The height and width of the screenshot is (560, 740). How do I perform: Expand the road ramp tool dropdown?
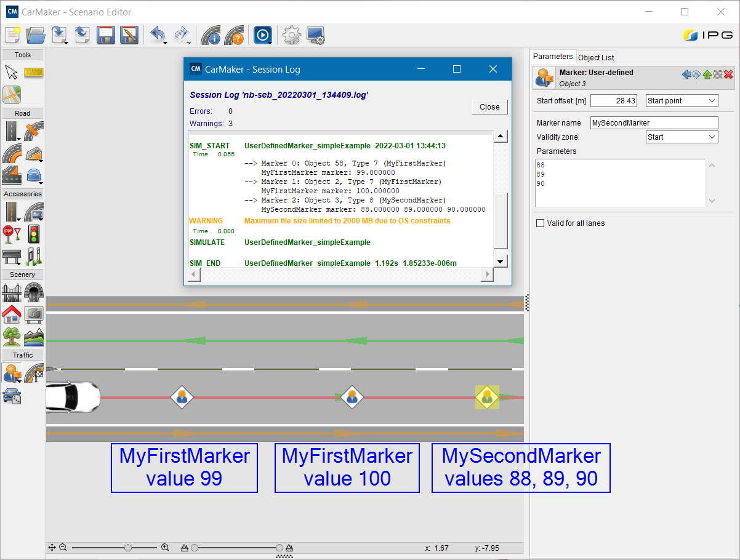click(41, 160)
